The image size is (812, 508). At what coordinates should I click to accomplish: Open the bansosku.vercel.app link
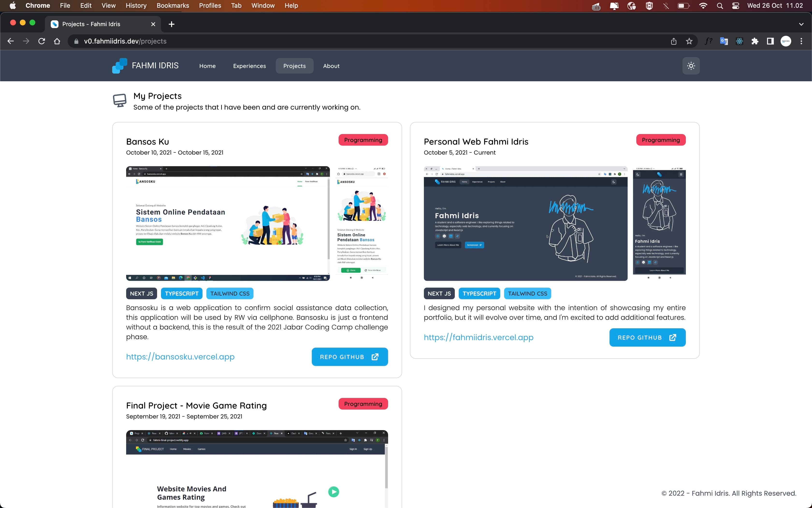180,357
